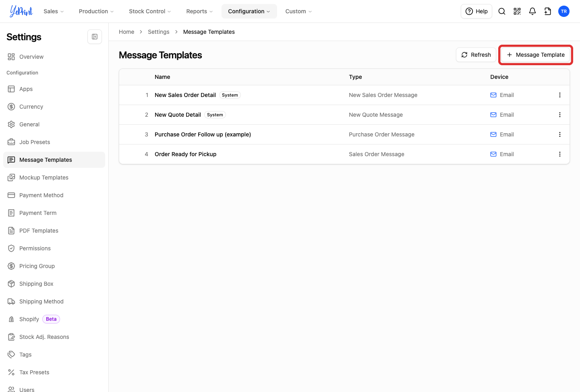Viewport: 580px width, 392px height.
Task: Click the YoPrint logo
Action: coord(21,11)
